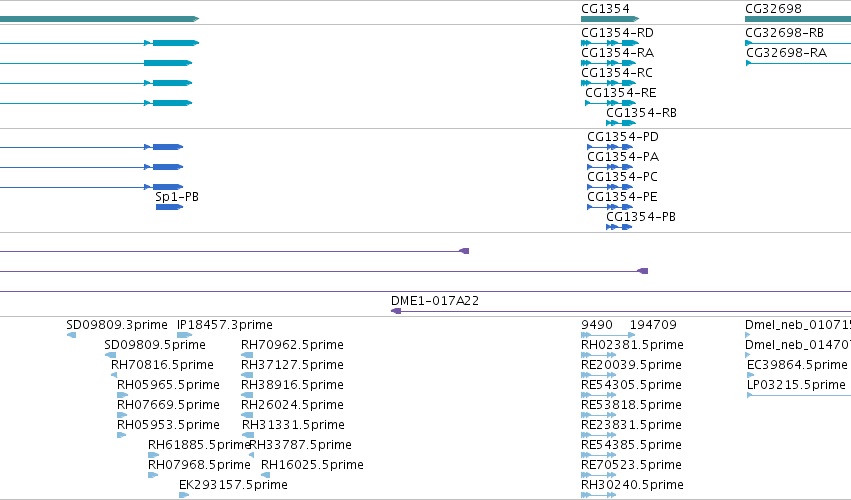Click the RH38916.5prime EST label

click(292, 385)
